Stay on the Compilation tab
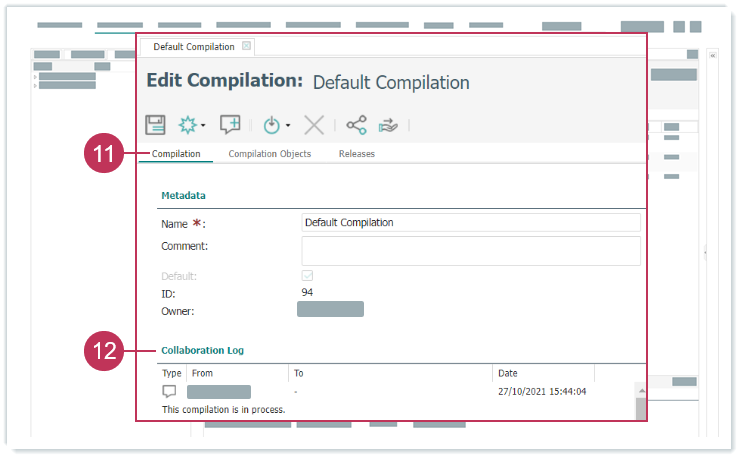This screenshot has width=741, height=459. (x=176, y=154)
